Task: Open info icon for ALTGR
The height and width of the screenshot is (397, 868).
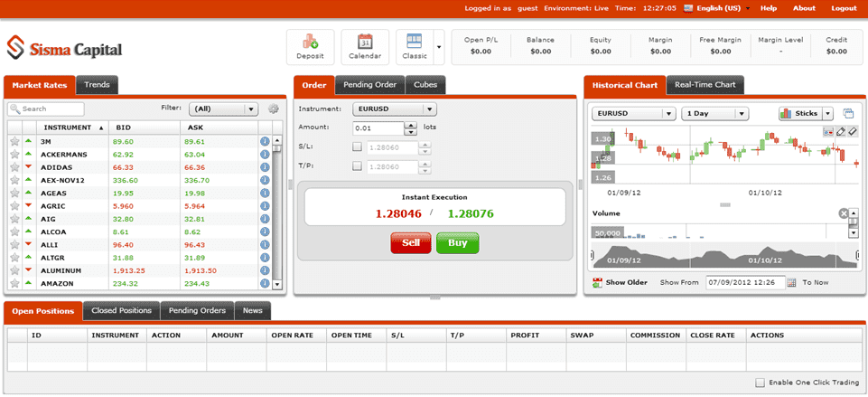Action: [x=265, y=258]
